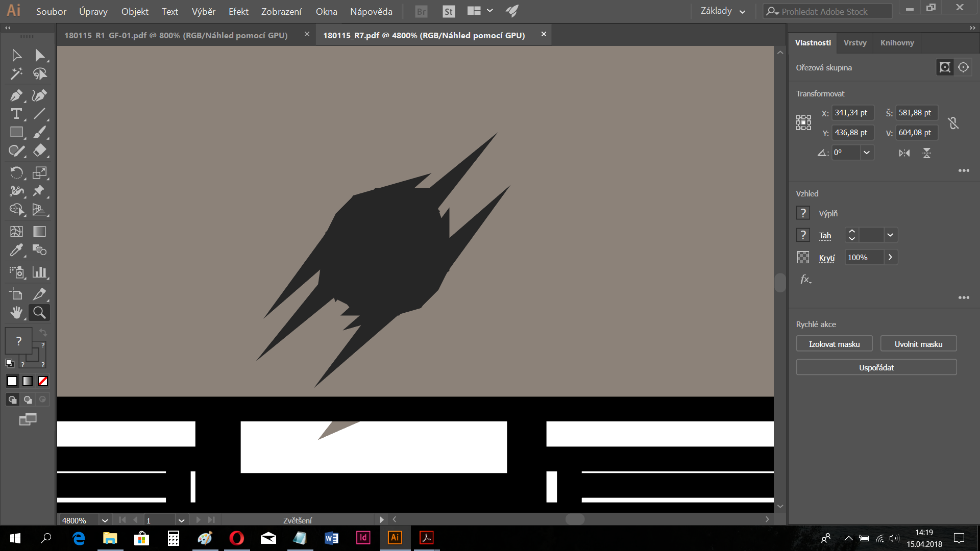Image resolution: width=980 pixels, height=551 pixels.
Task: Open the Krytí opacity options link
Action: pyautogui.click(x=826, y=258)
